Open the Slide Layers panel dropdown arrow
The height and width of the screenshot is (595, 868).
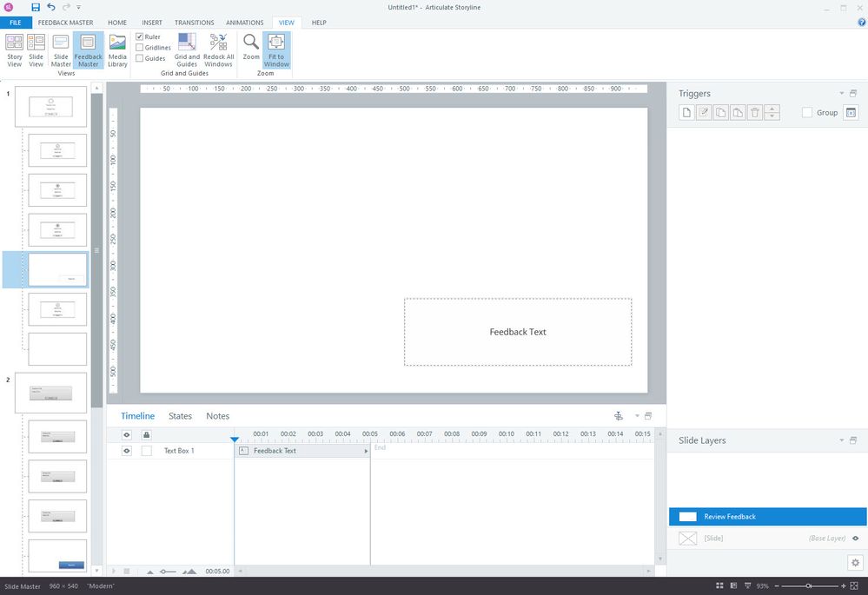[841, 441]
